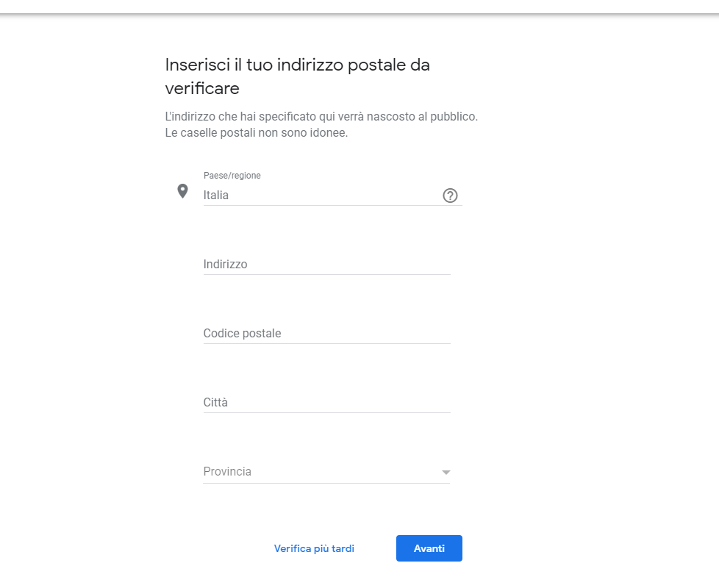Select the Italia country value
The image size is (719, 588).
pyautogui.click(x=216, y=196)
